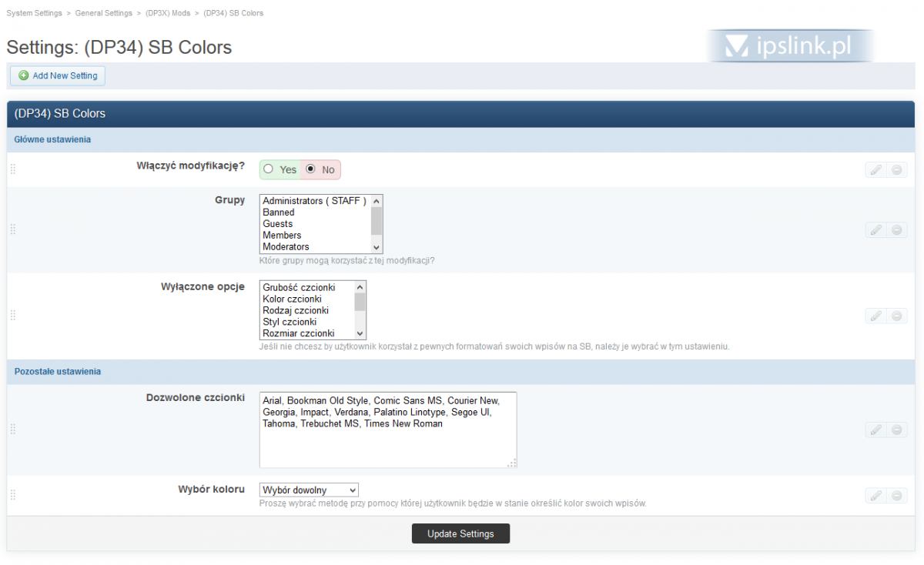Delete the Grupy setting via minus icon

[x=897, y=229]
